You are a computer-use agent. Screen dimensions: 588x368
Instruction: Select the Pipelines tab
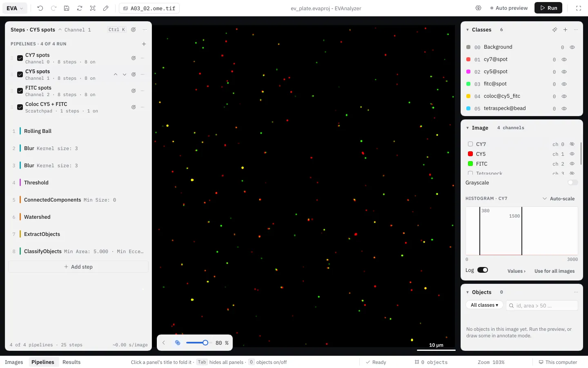click(x=43, y=362)
